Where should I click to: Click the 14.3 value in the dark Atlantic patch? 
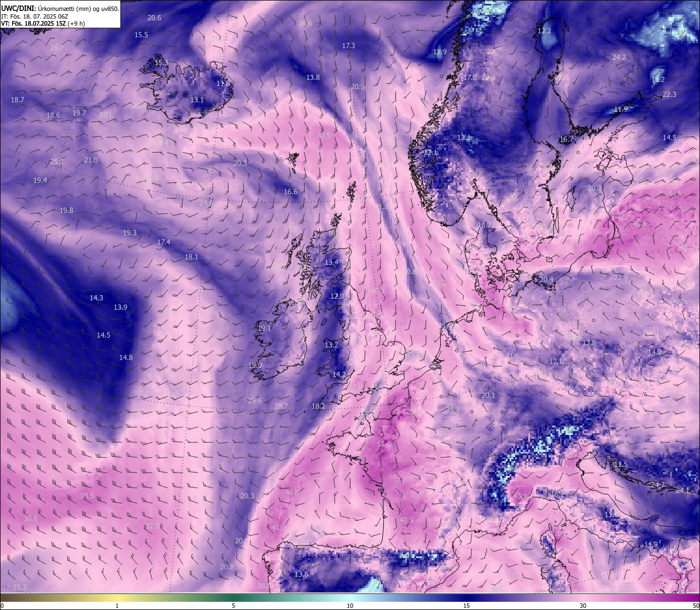(96, 298)
